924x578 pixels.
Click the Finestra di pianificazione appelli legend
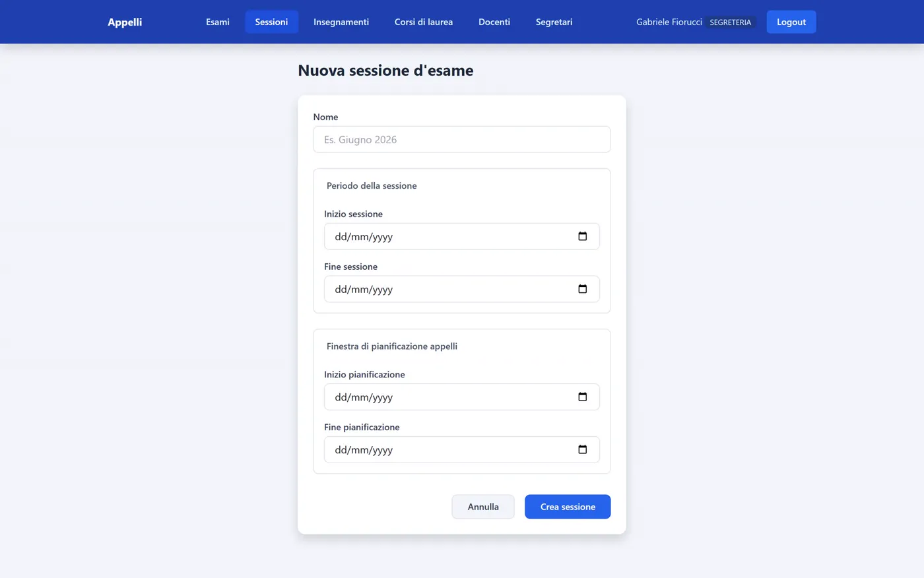[x=392, y=346]
